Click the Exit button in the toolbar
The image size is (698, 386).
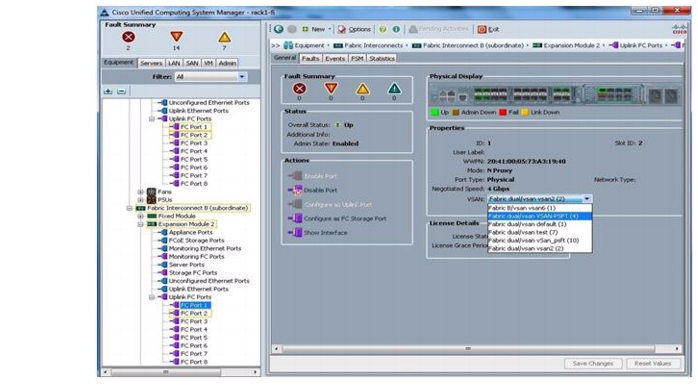[x=488, y=29]
